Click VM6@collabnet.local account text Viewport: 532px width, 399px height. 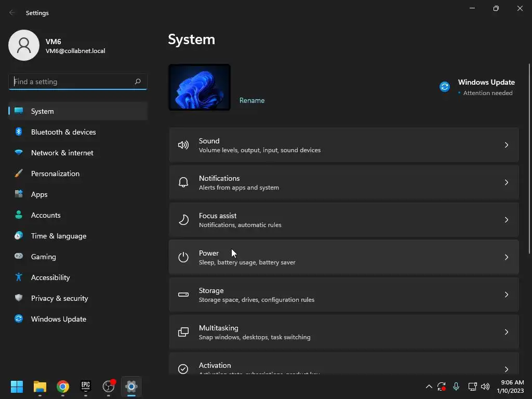click(x=75, y=51)
